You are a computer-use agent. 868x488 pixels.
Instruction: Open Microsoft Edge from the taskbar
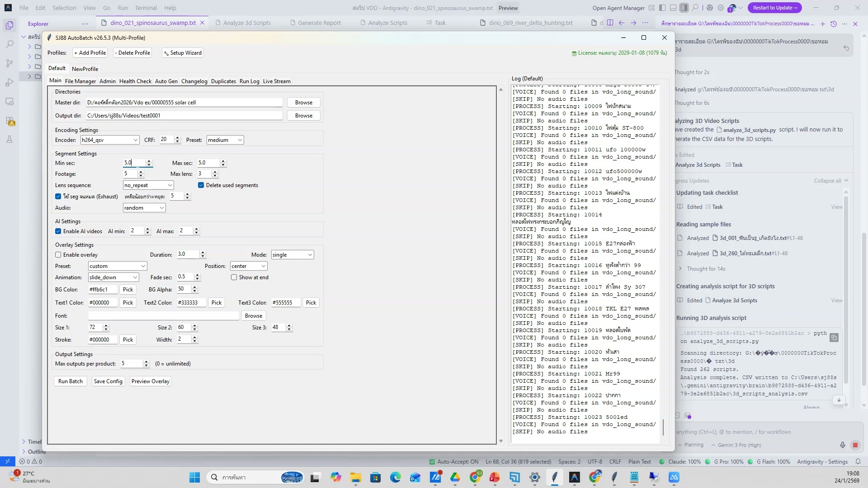pyautogui.click(x=396, y=477)
